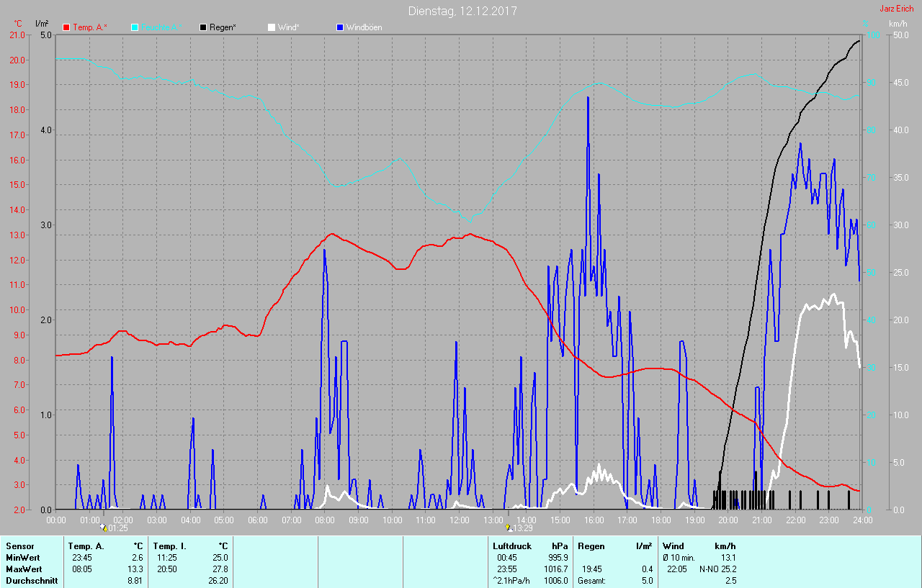
Task: Select the wind value 2.5 in bottom row
Action: pyautogui.click(x=730, y=581)
